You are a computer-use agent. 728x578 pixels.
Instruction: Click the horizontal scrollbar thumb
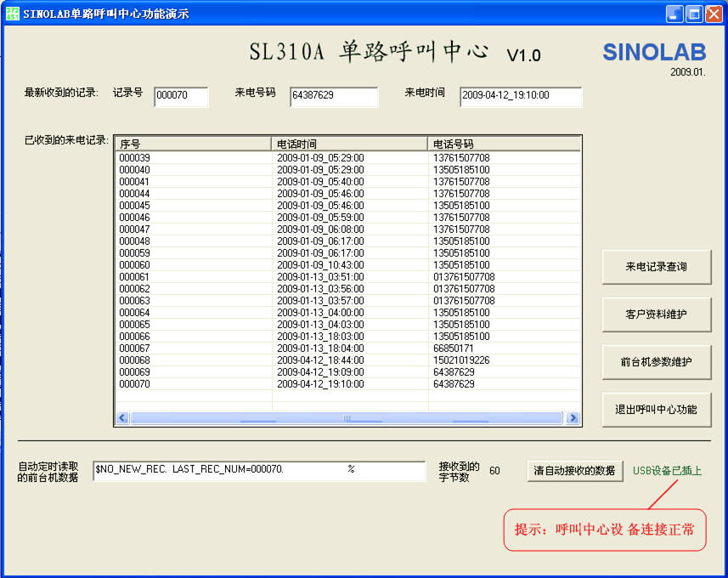(347, 417)
